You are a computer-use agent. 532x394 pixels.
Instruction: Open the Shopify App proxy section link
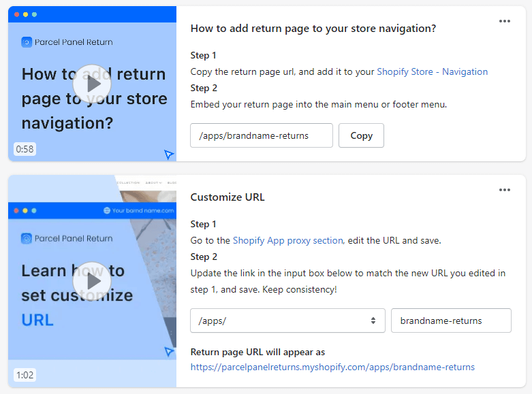click(x=288, y=240)
